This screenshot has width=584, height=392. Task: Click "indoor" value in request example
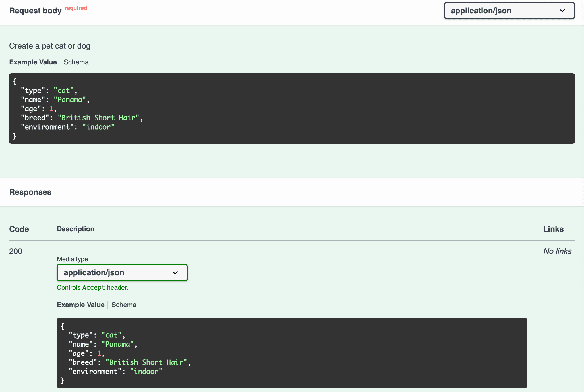[x=98, y=127]
